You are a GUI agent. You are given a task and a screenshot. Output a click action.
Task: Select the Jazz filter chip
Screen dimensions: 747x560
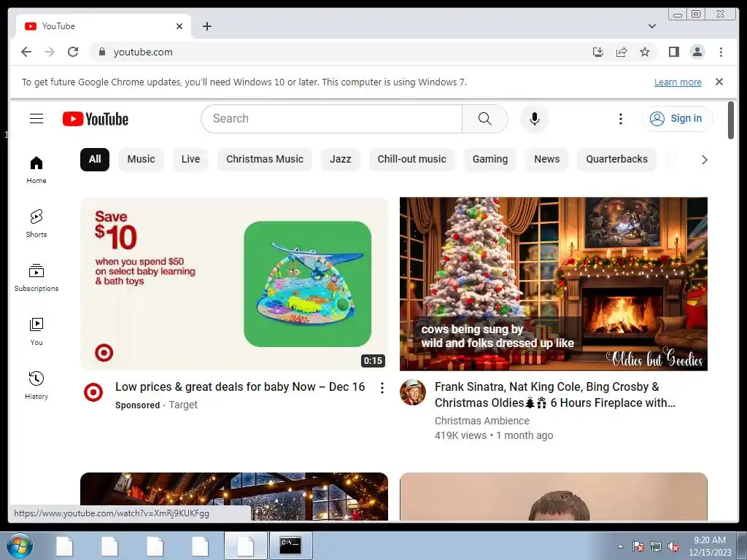click(340, 159)
